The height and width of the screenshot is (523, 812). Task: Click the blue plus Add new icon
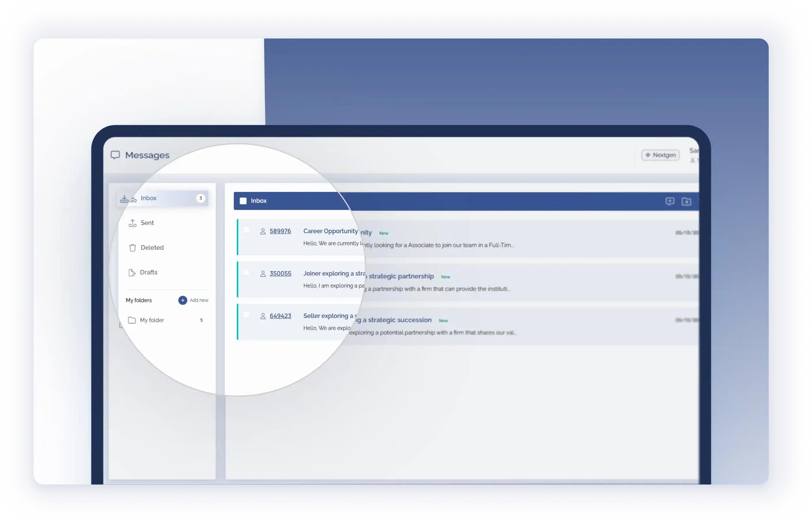(183, 300)
